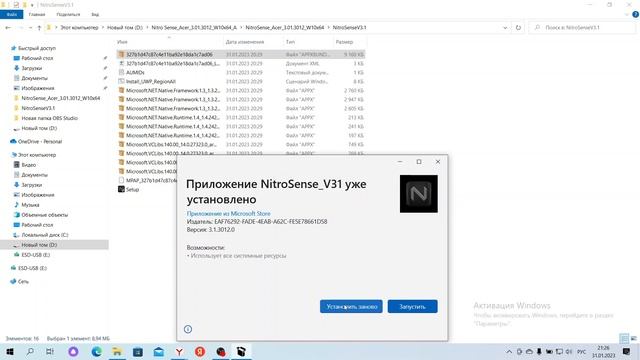Open NitroSense_Acer_3.01.3012_W10x64 in Quick access
Viewport: 640px width, 360px height.
(x=60, y=98)
